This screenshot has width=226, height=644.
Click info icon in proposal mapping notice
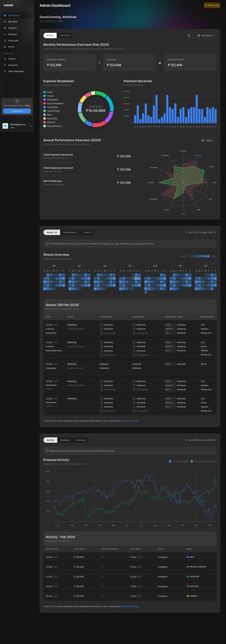[47, 451]
